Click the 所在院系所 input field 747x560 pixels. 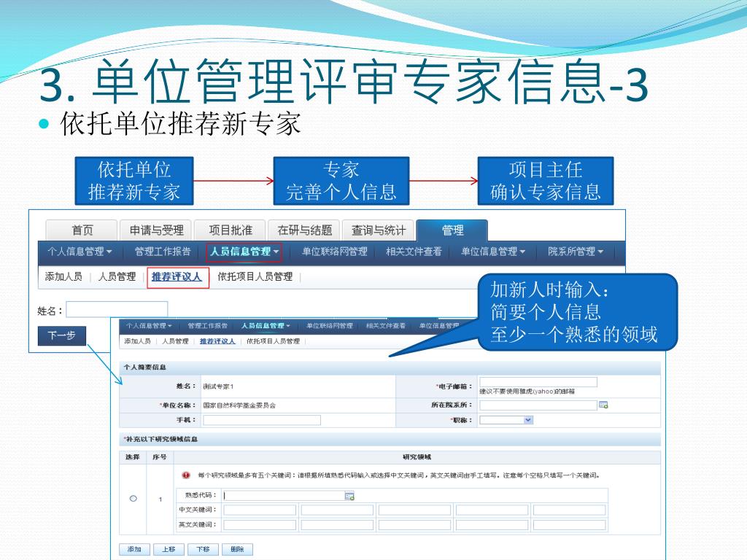point(538,405)
